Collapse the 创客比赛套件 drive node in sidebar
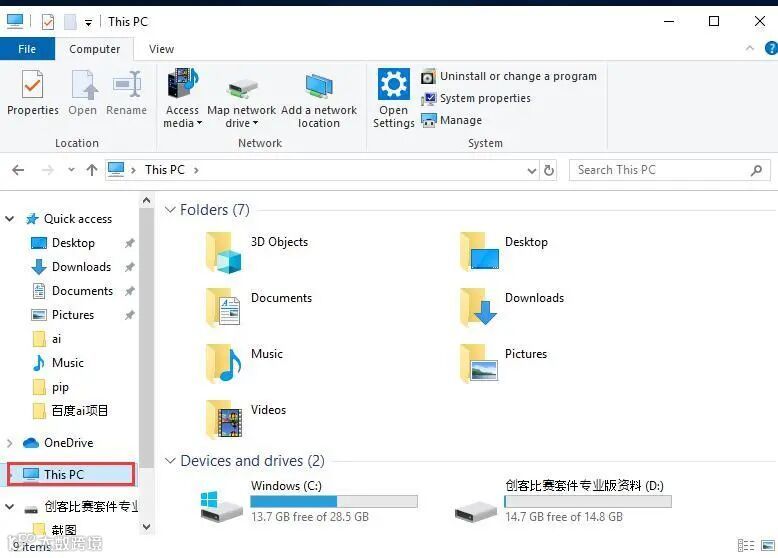 [9, 506]
